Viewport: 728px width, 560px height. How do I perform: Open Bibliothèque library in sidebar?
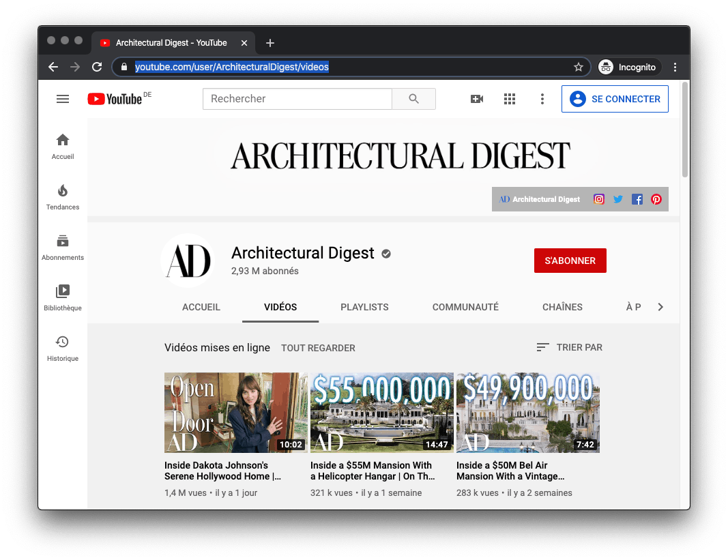click(x=63, y=298)
